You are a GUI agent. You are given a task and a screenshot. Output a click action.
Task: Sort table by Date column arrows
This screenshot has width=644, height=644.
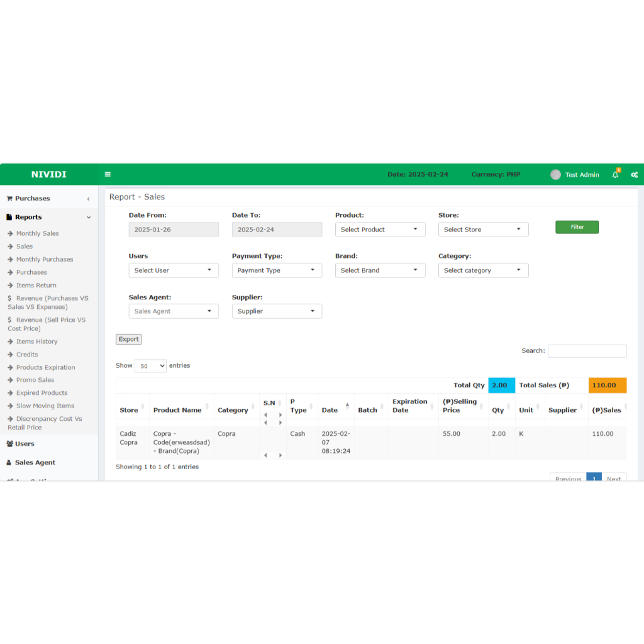[347, 406]
